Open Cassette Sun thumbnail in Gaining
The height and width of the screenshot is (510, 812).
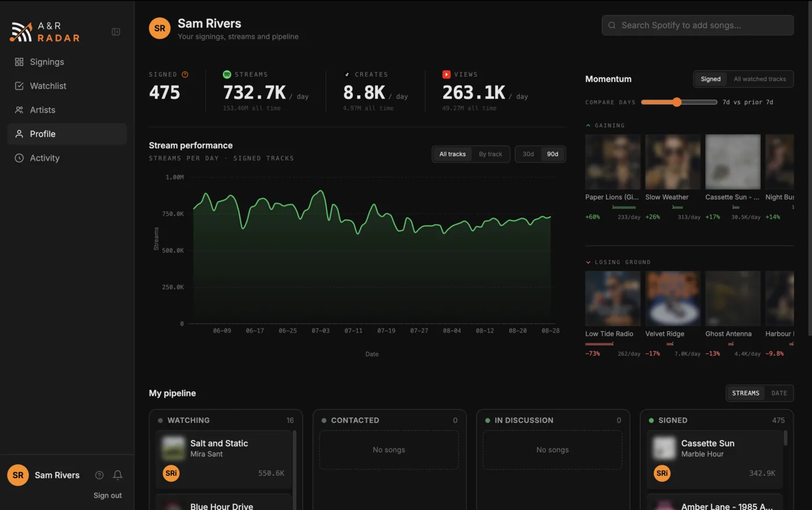733,162
